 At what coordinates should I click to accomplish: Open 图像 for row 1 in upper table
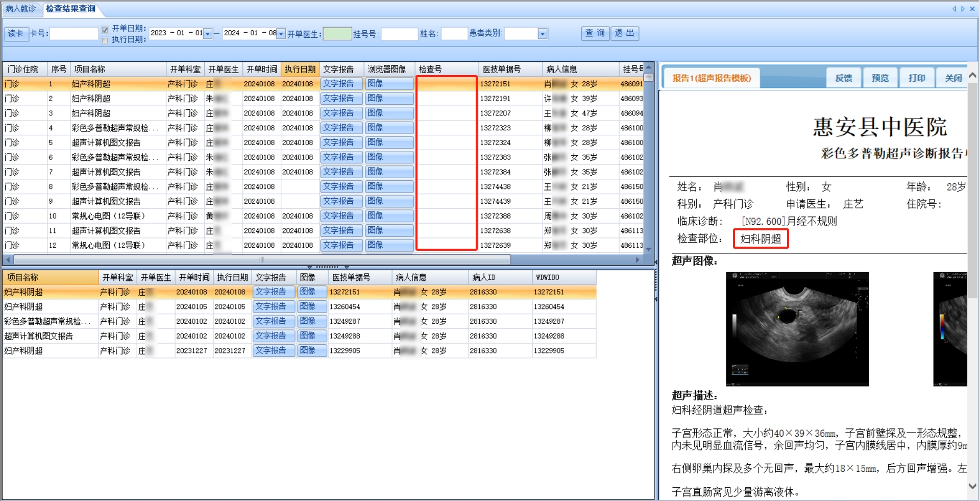[x=389, y=84]
